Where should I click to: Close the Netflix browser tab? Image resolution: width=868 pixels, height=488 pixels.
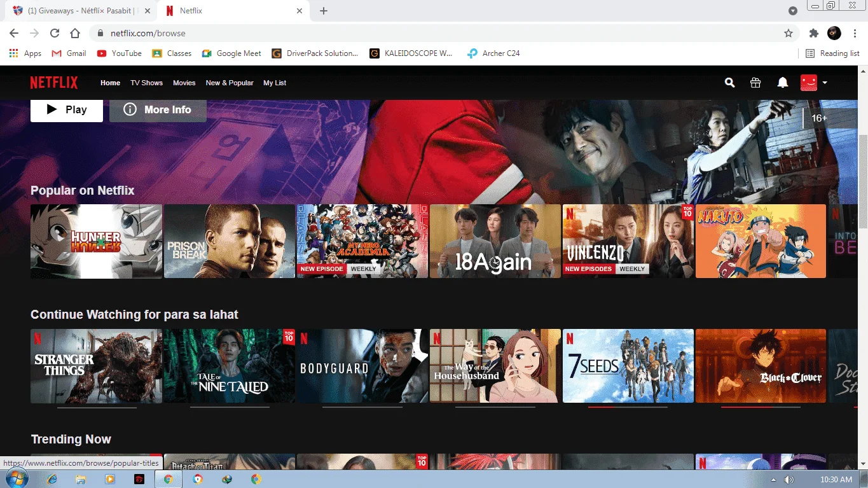[x=300, y=11]
